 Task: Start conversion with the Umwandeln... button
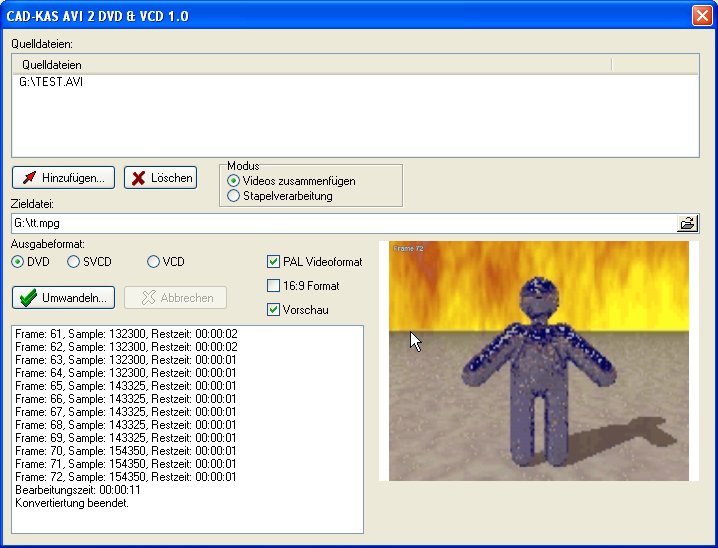(64, 297)
